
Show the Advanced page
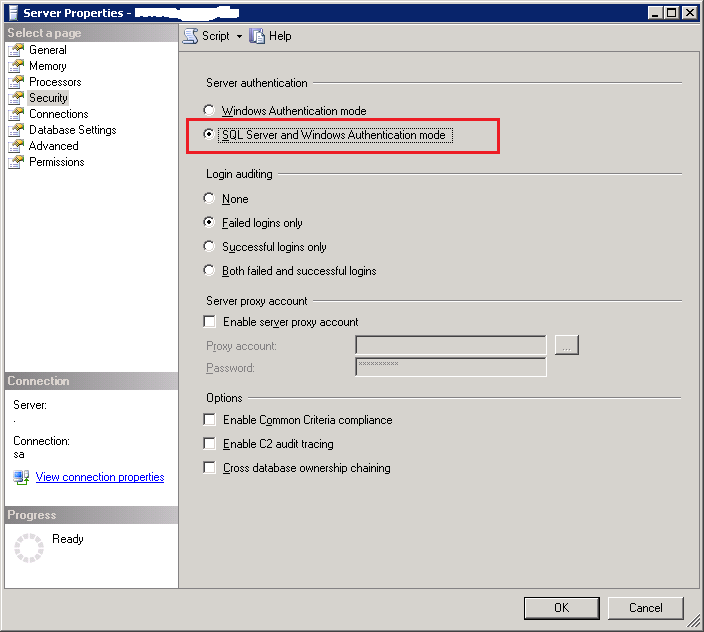click(54, 146)
